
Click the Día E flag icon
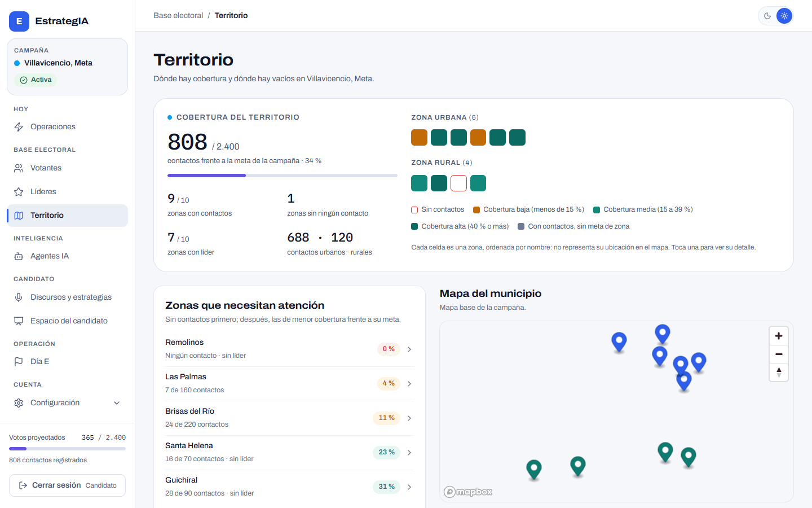(x=19, y=362)
